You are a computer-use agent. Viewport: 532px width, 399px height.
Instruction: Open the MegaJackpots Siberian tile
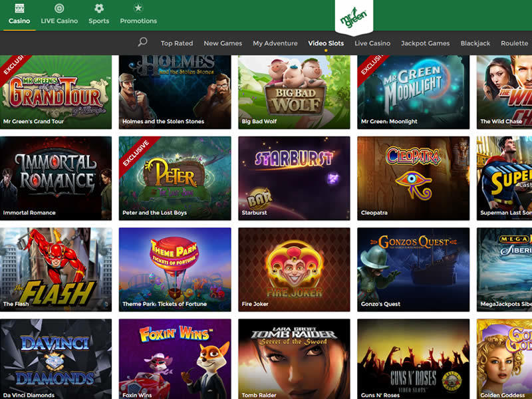[x=505, y=269]
